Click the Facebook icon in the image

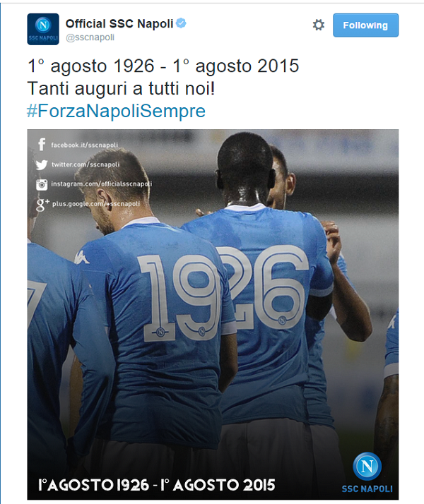[42, 145]
